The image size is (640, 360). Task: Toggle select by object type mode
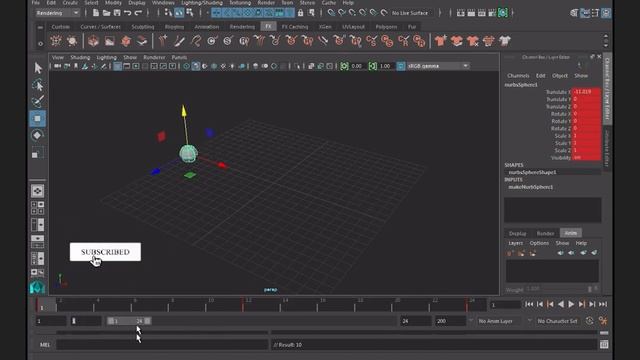pos(179,13)
